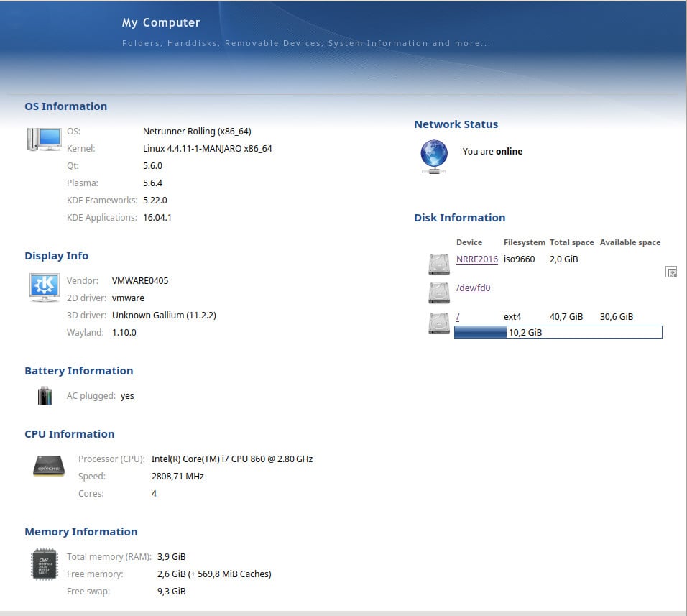Click the CPU chip icon
687x616 pixels.
(49, 466)
